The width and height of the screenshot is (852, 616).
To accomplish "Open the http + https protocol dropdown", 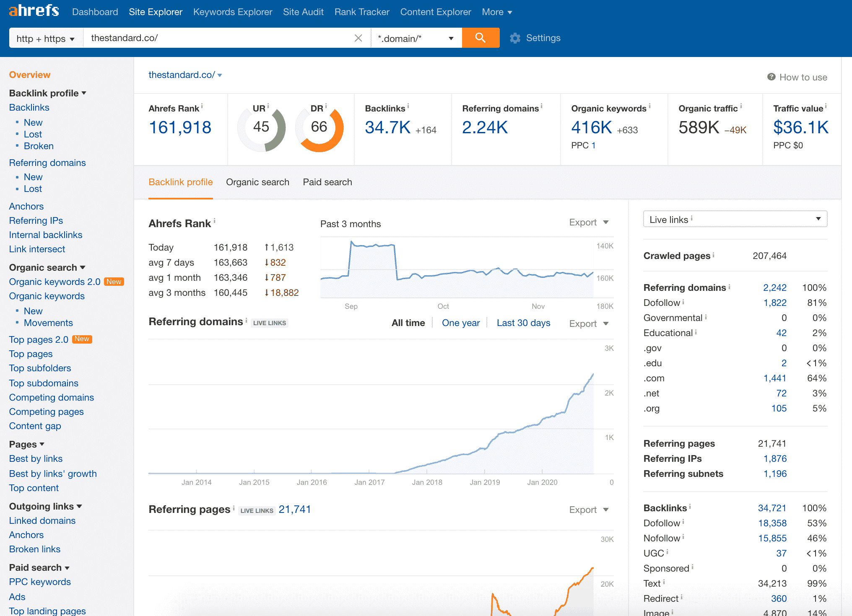I will point(46,38).
